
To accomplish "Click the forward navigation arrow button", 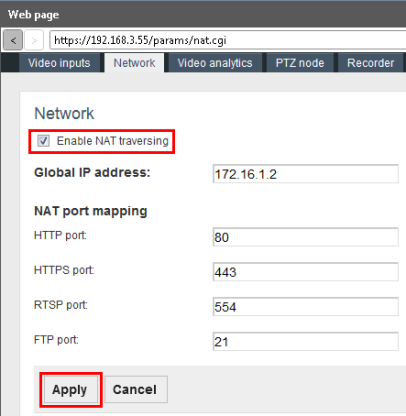I will (x=34, y=40).
